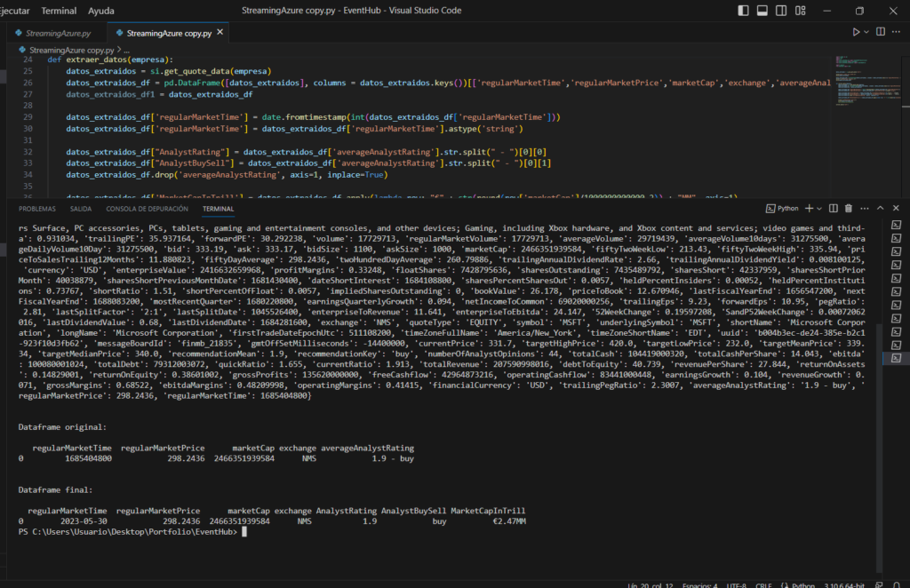910x588 pixels.
Task: Create a new terminal with plus icon
Action: click(808, 209)
